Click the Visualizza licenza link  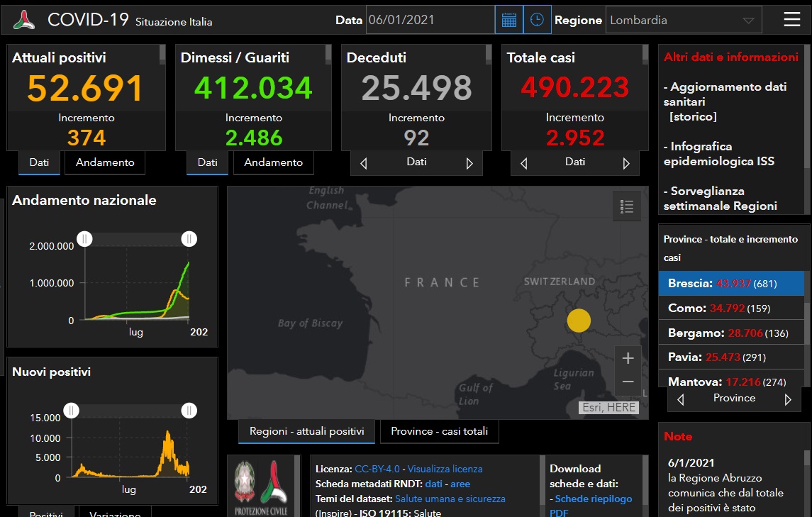pyautogui.click(x=445, y=469)
